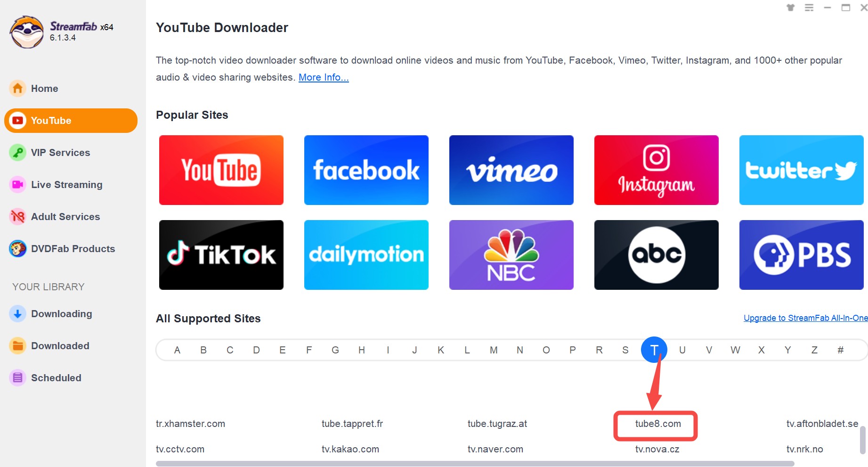Select letter Y in site index

click(788, 350)
